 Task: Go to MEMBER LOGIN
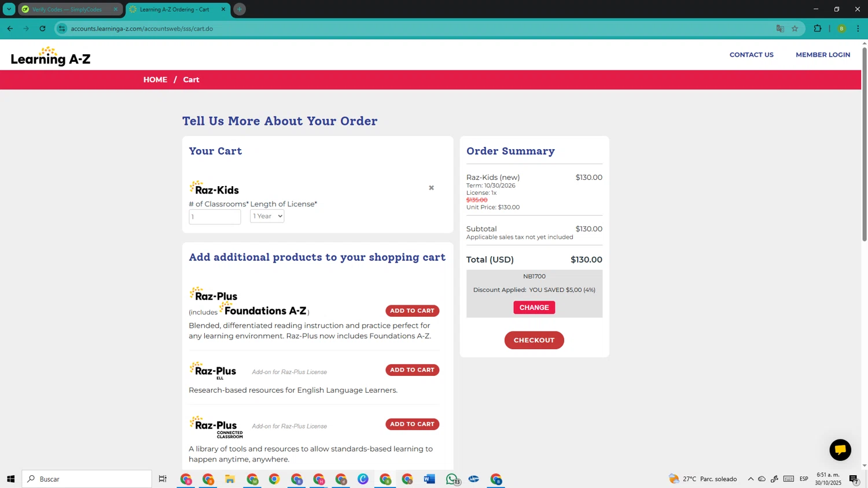point(822,55)
